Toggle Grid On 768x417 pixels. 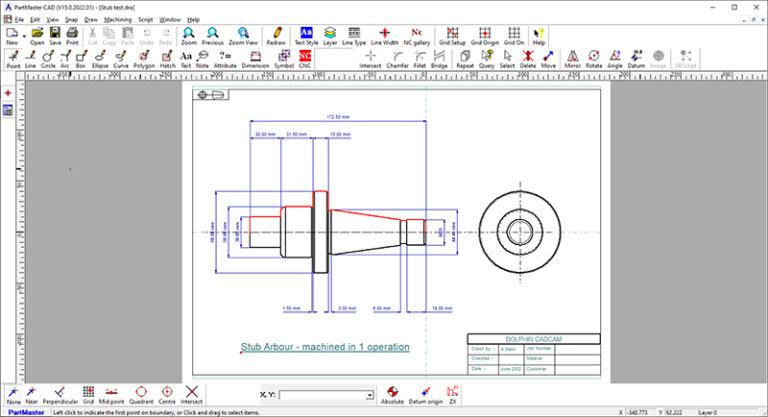[514, 36]
